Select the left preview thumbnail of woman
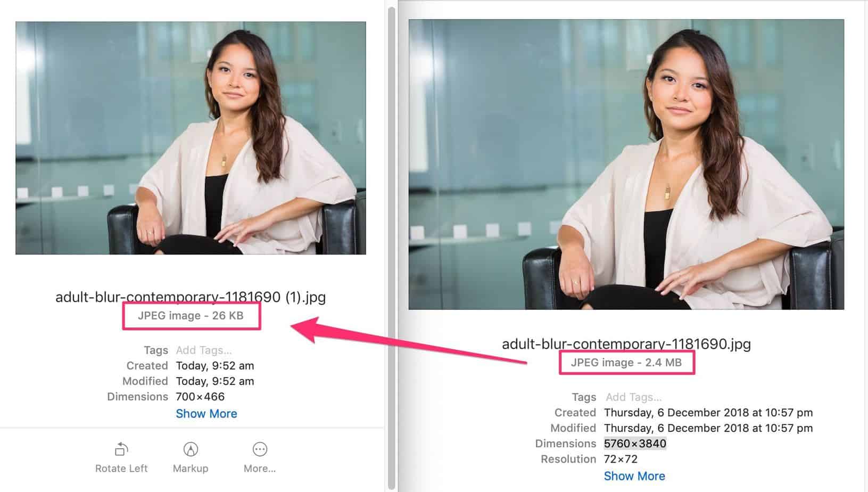Viewport: 868px width, 492px height. pyautogui.click(x=191, y=138)
